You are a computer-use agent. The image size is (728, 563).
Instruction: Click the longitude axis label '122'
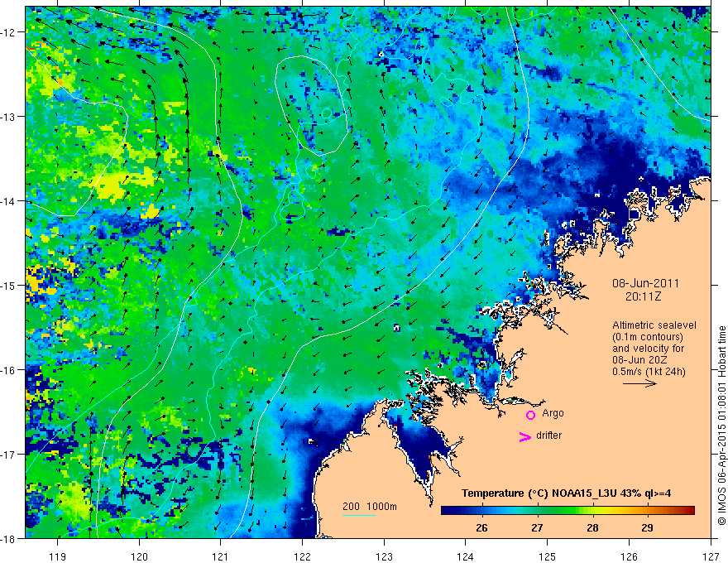(302, 556)
